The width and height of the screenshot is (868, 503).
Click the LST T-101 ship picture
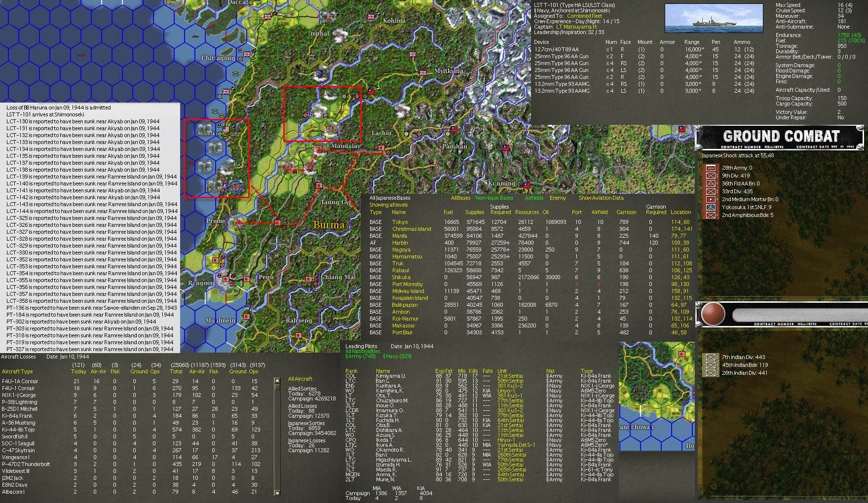point(714,18)
